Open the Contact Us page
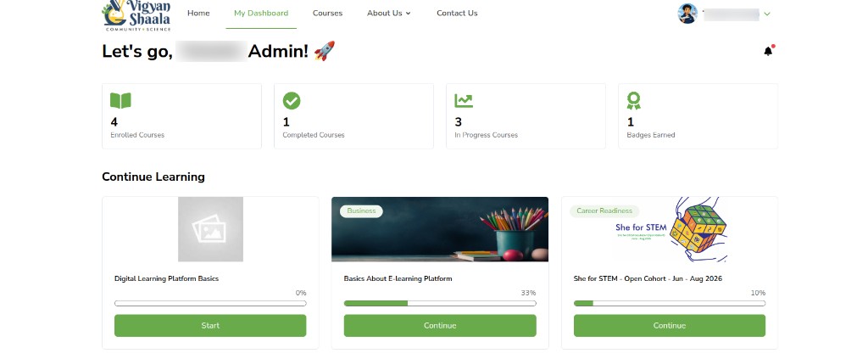The image size is (868, 359). [x=457, y=14]
